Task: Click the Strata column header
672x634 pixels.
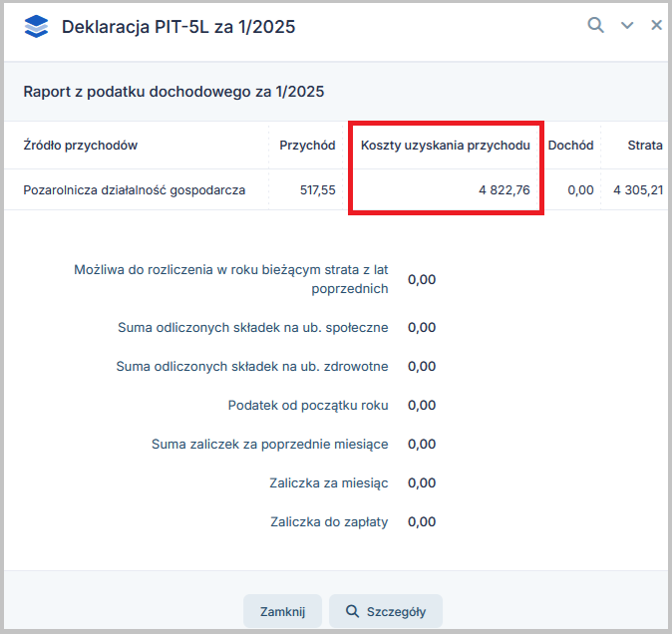Action: click(644, 146)
